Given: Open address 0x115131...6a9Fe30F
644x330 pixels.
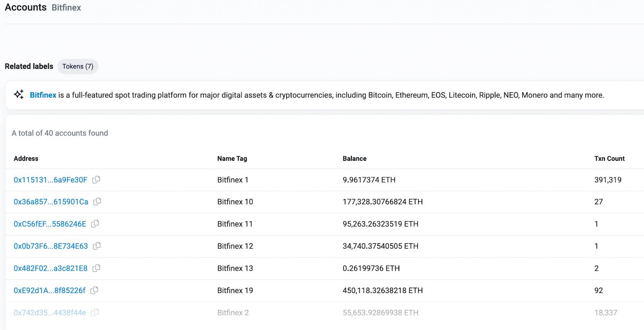Looking at the screenshot, I should pos(50,180).
